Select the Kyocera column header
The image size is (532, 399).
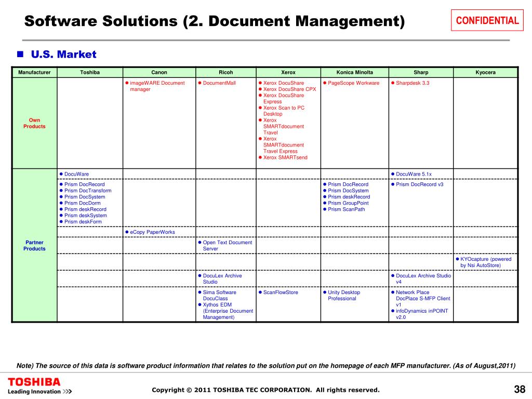click(486, 72)
